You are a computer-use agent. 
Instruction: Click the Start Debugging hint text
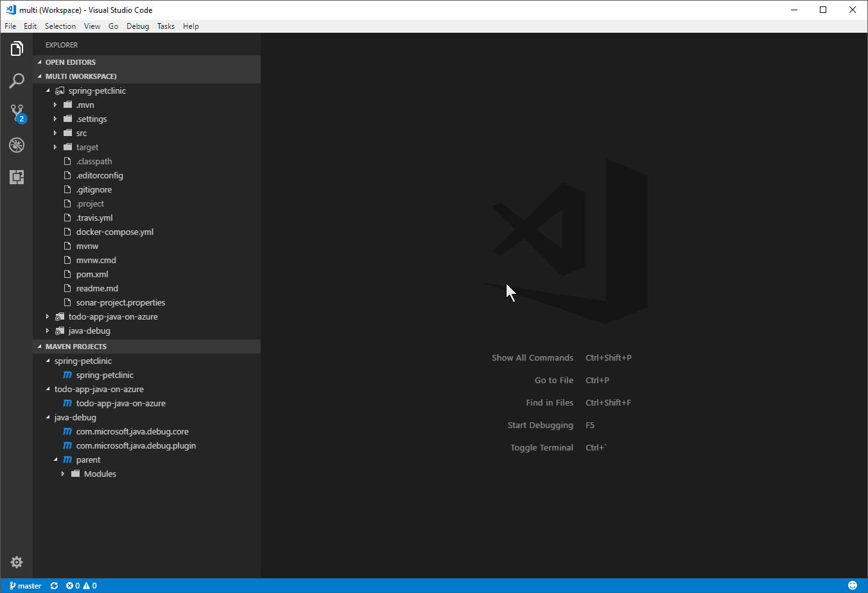pyautogui.click(x=541, y=425)
